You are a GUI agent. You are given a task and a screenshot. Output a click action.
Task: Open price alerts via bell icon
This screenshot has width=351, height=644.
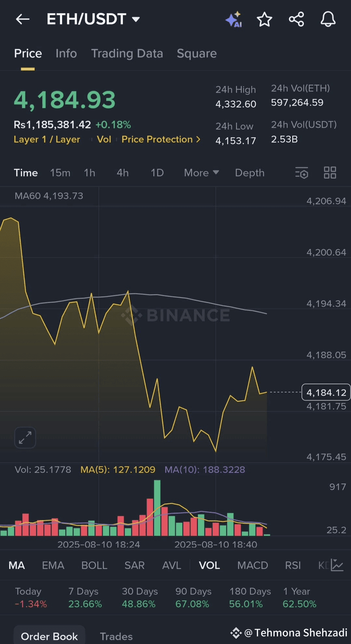point(328,19)
